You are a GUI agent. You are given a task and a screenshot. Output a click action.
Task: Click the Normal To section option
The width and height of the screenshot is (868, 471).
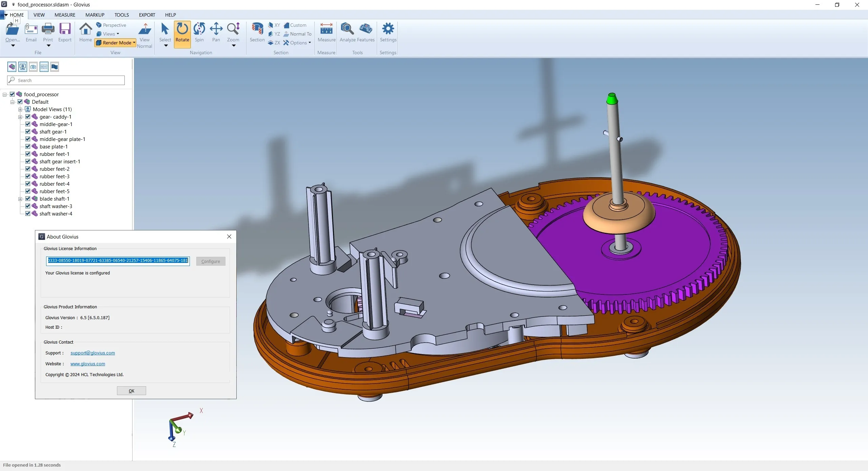(x=297, y=34)
